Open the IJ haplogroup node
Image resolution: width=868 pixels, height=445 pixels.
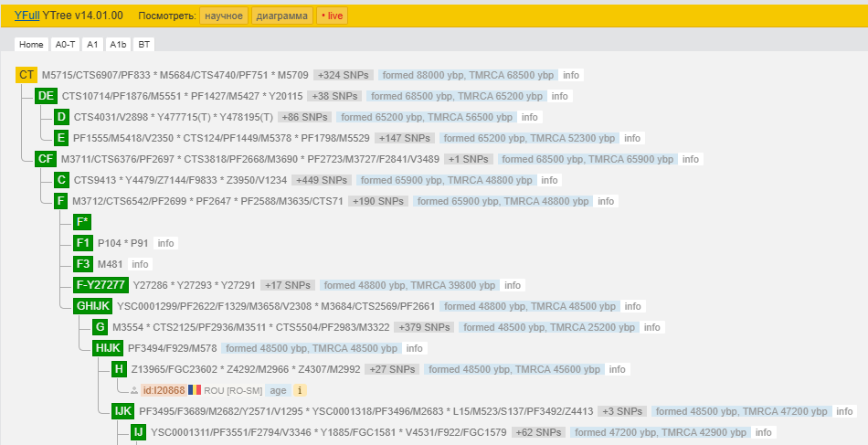138,433
